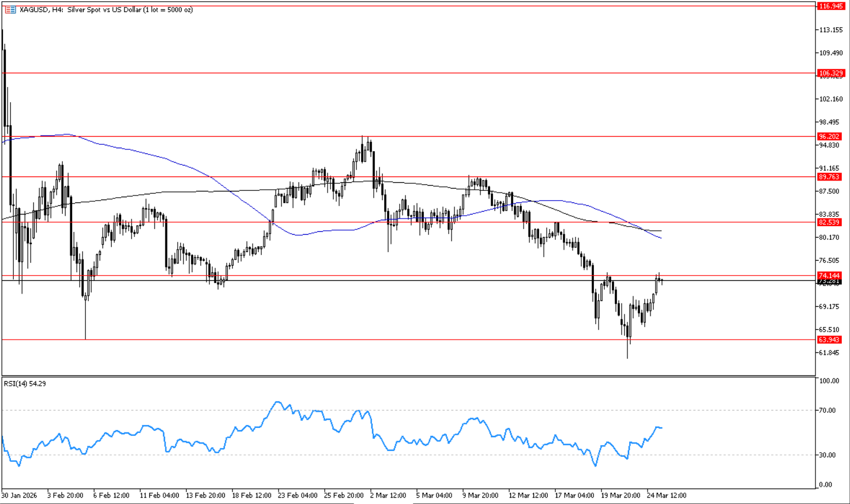Screen dimensions: 850x504
Task: Select the 63.943 support level label
Action: (829, 340)
